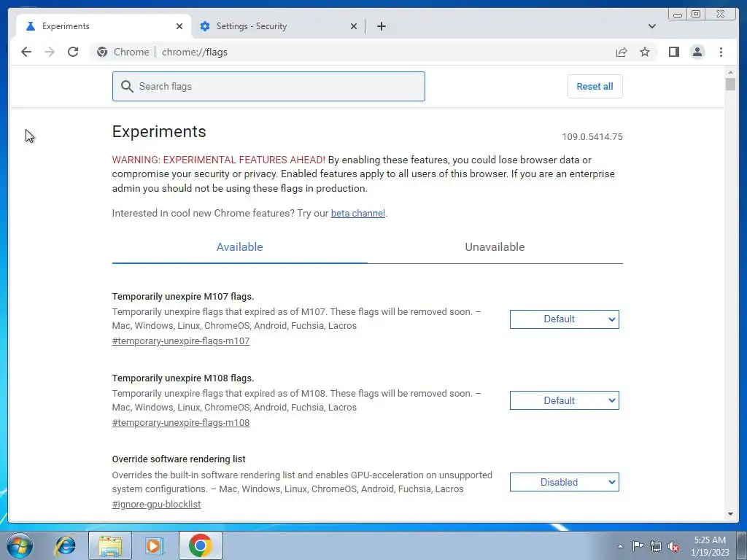Open Windows Media Player from taskbar

155,545
